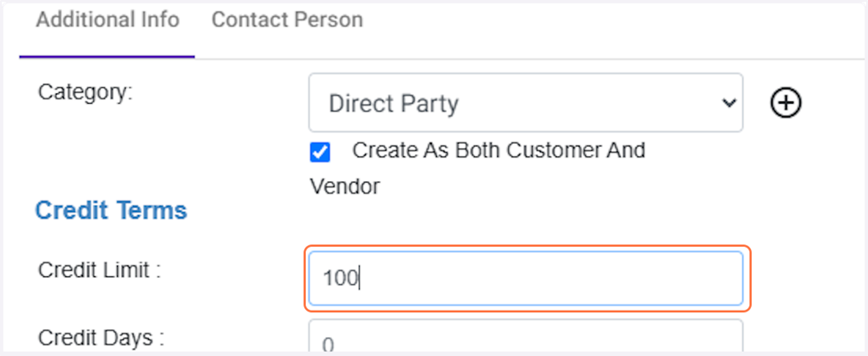Viewport: 868px width, 356px height.
Task: Open the Category dropdown showing Direct Party
Action: 525,103
